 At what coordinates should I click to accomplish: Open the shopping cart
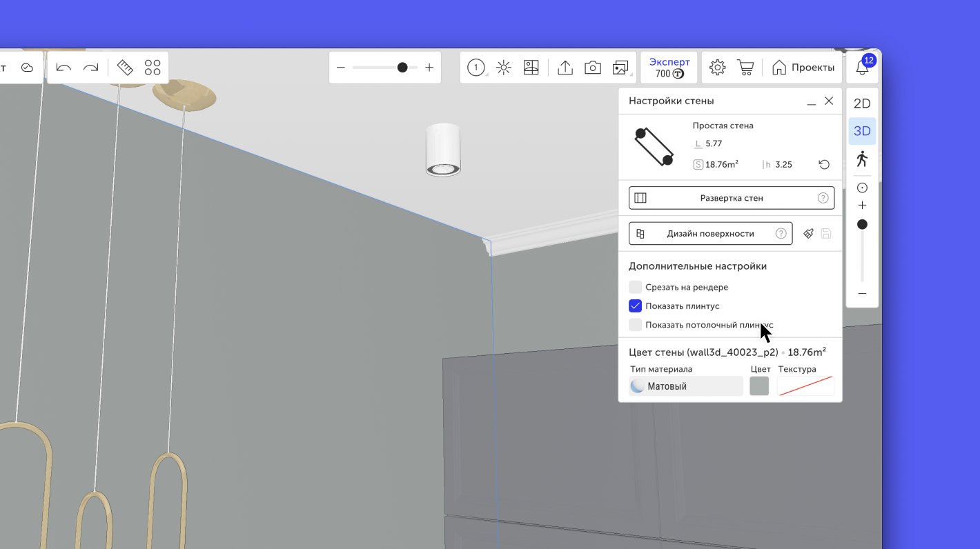tap(745, 68)
